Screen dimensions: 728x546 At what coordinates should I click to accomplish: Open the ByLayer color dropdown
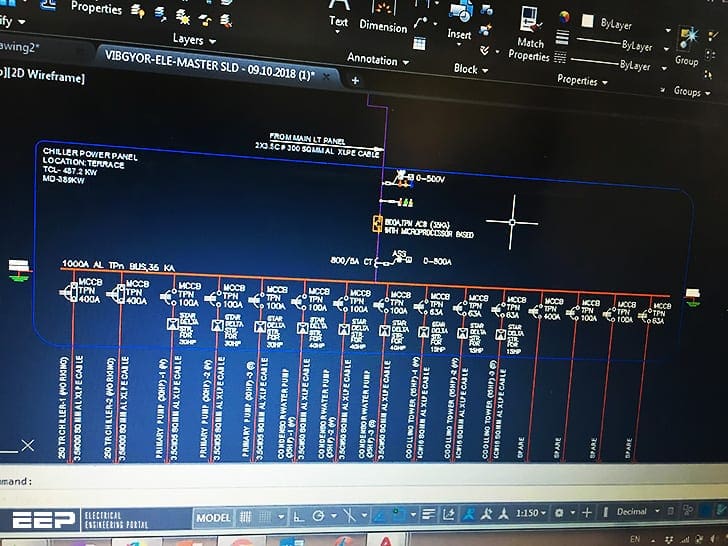tap(668, 31)
